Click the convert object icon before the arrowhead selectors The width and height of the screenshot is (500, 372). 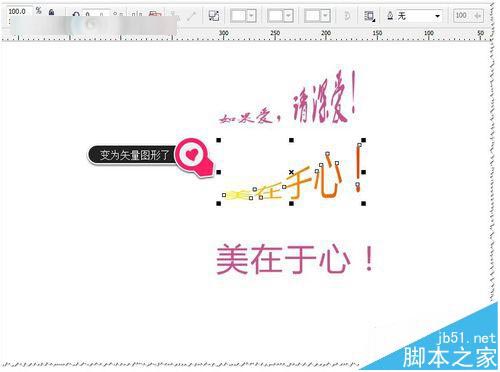(214, 15)
